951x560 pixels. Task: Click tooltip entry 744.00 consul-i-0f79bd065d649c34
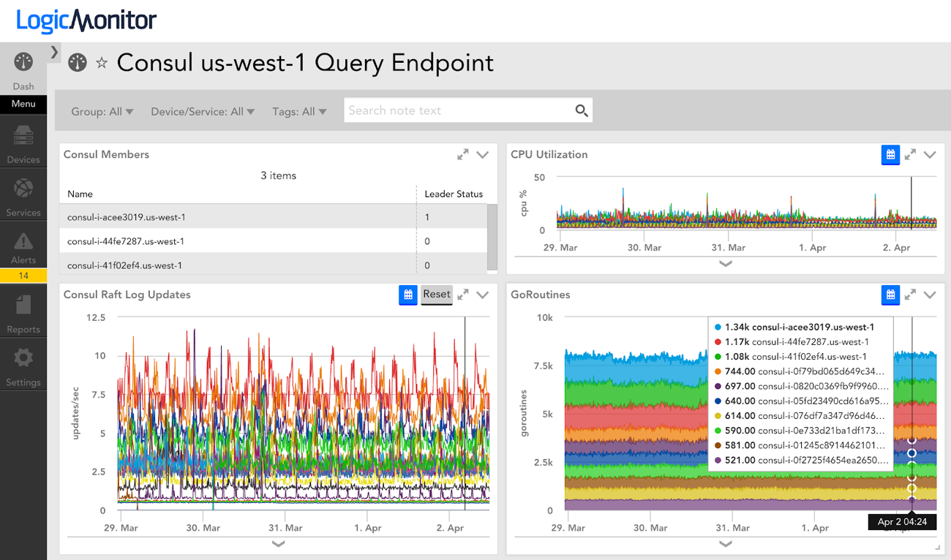pyautogui.click(x=800, y=371)
